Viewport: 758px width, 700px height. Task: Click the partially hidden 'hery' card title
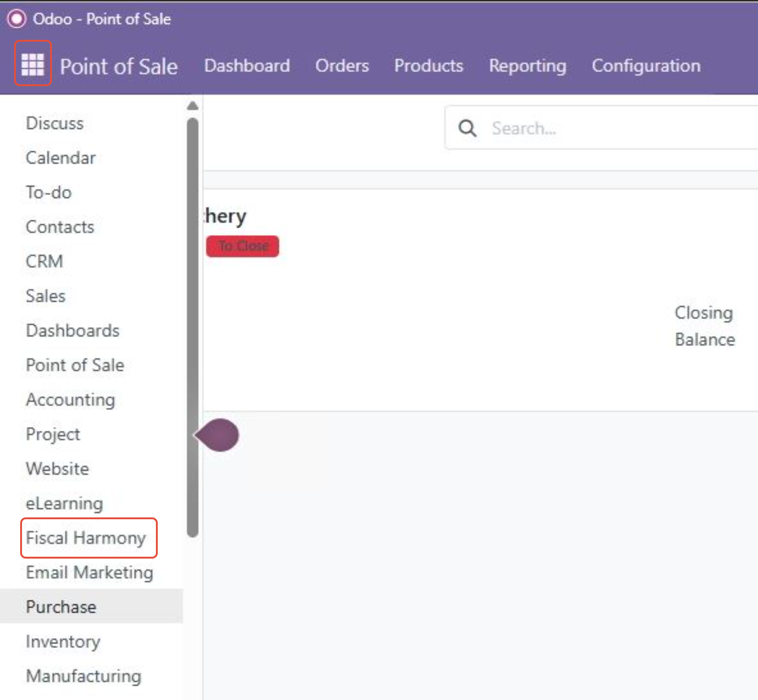(x=225, y=217)
